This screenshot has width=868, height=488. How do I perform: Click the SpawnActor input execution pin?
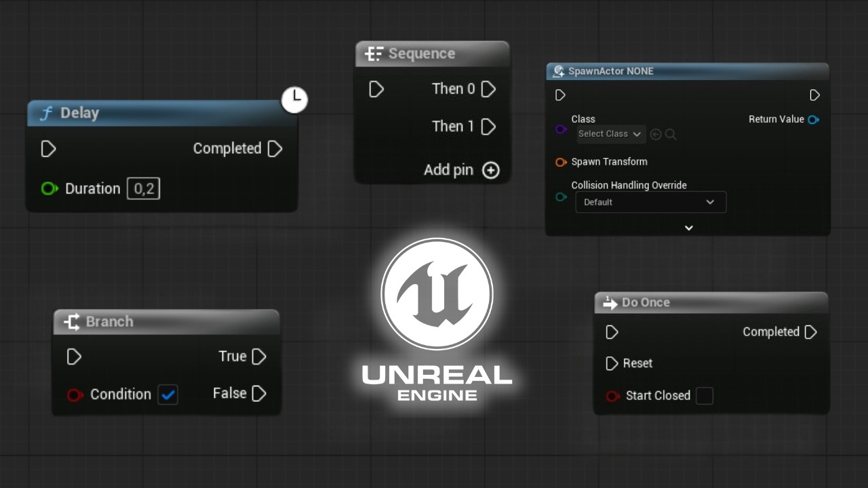tap(560, 95)
